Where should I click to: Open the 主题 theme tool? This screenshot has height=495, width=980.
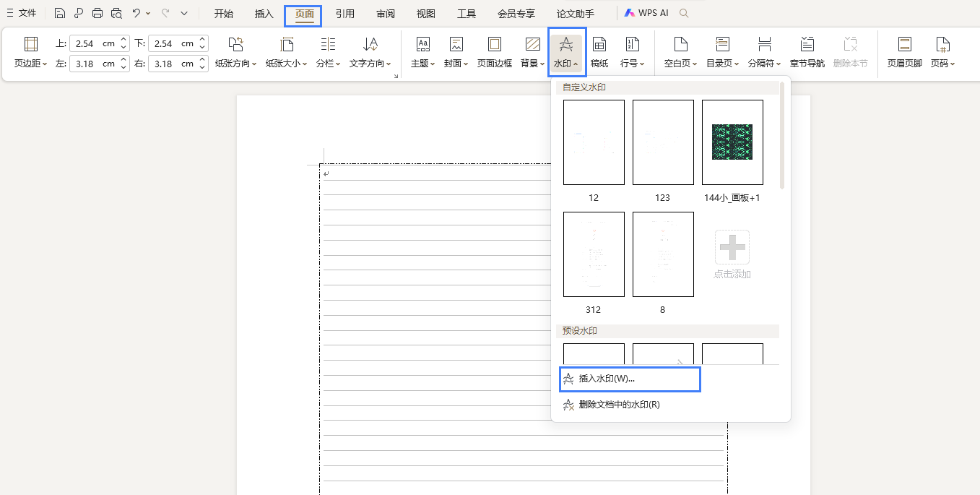tap(423, 53)
